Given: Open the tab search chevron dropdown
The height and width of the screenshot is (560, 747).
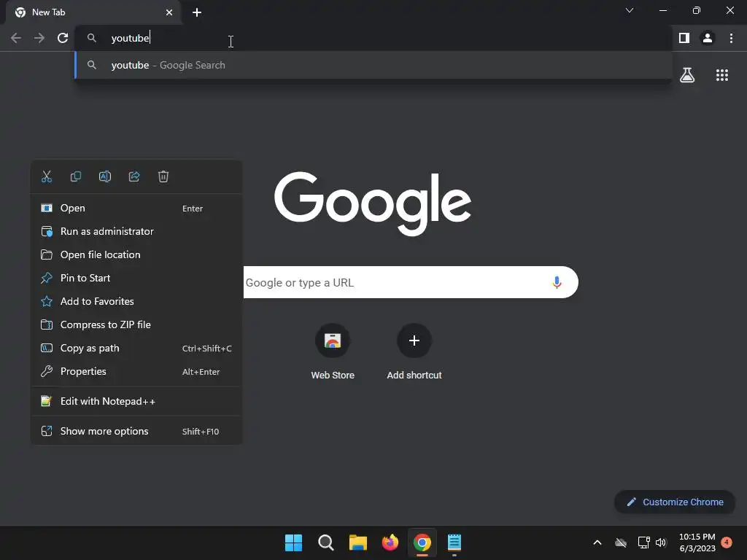Looking at the screenshot, I should click(x=630, y=10).
